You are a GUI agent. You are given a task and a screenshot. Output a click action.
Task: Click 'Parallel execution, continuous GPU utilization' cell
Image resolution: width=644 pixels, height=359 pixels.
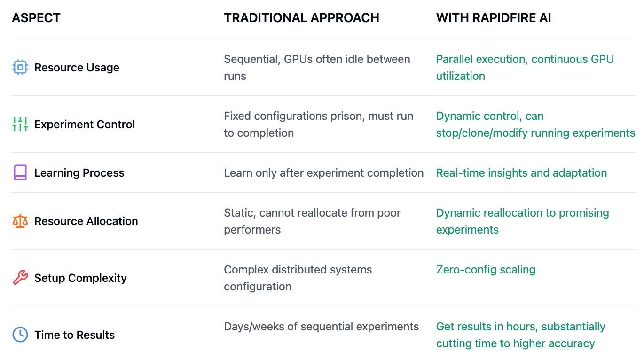tap(525, 68)
